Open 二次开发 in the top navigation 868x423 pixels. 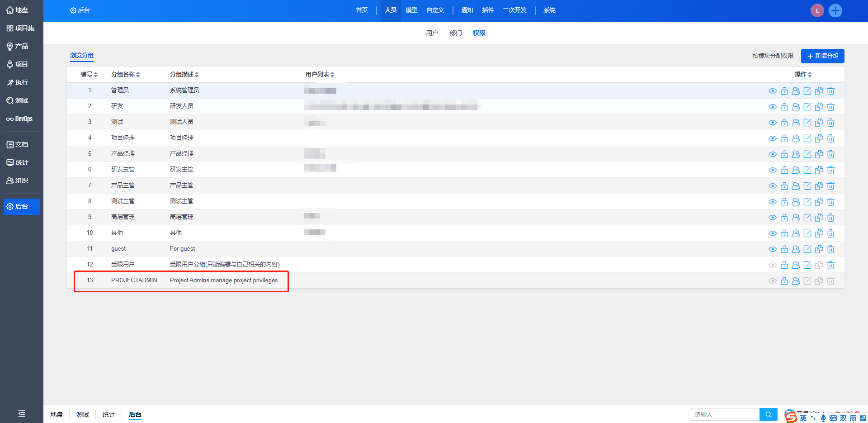pos(514,10)
